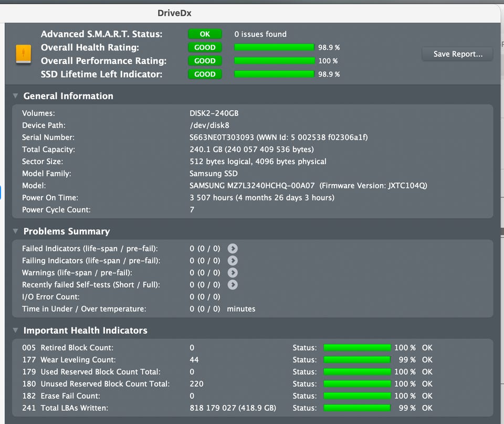Screen dimensions: 504x424
Task: Click the Failed Indicators 0 (0 / 0) value
Action: (x=205, y=249)
